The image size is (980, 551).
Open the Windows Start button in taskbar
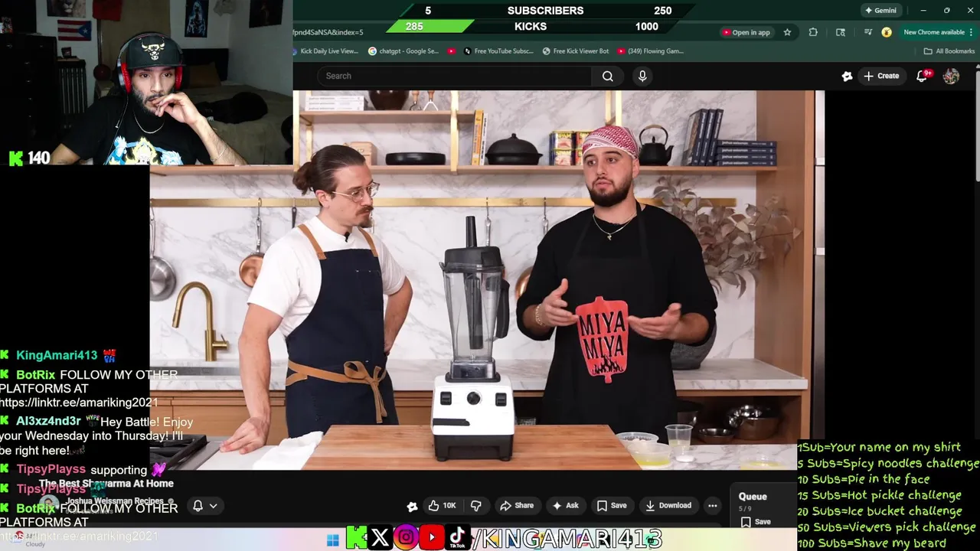(x=332, y=540)
